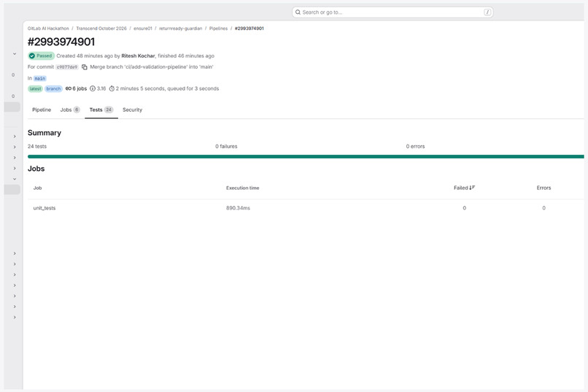Click the sort arrow icon next to Failed

point(472,188)
